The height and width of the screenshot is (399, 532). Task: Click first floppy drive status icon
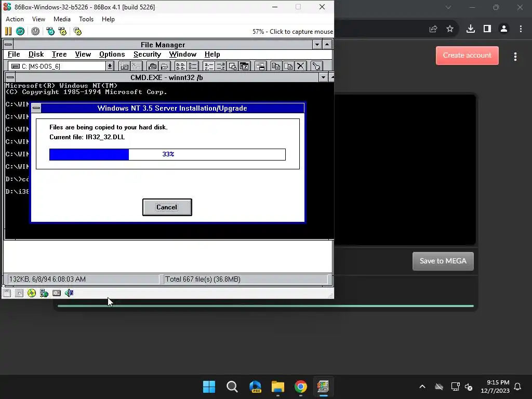tap(7, 293)
